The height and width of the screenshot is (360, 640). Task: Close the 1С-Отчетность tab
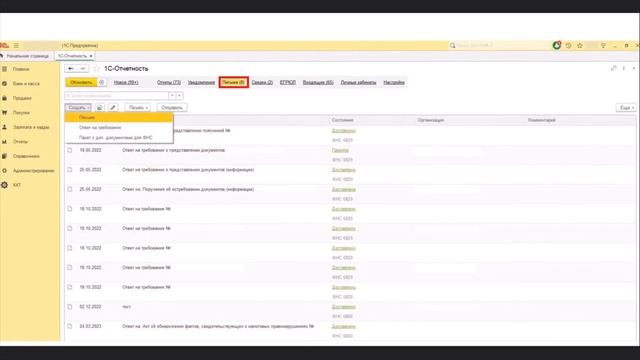click(91, 56)
